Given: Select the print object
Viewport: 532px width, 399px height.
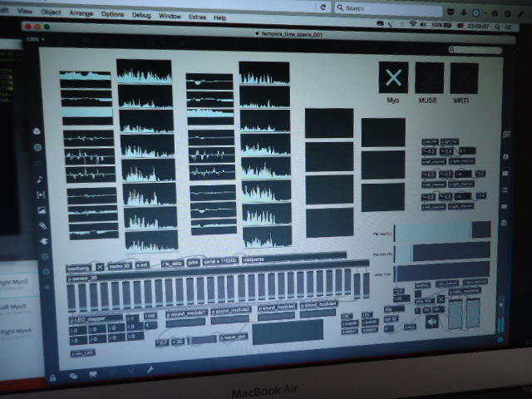Looking at the screenshot, I should click(193, 263).
